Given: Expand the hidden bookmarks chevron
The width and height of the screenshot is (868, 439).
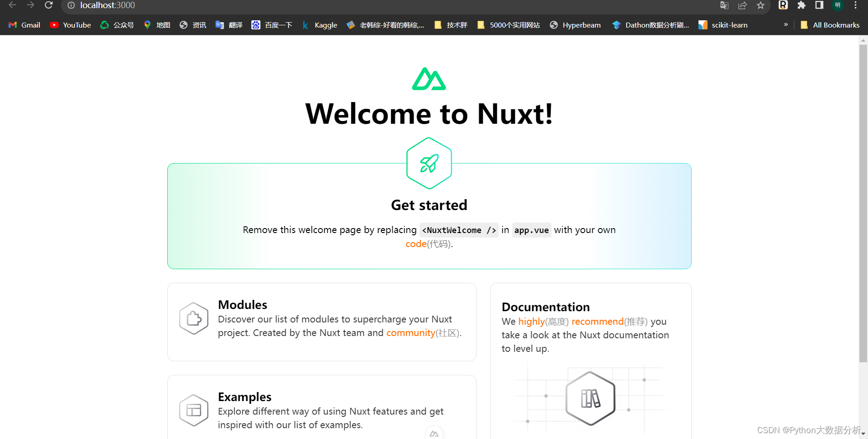Looking at the screenshot, I should [786, 24].
